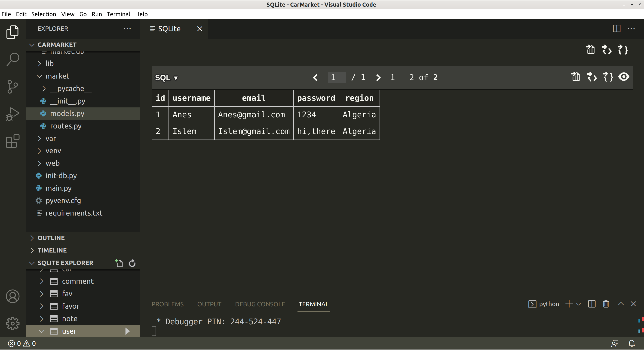The width and height of the screenshot is (644, 350).
Task: Open the SQL dropdown in results header
Action: coord(166,78)
